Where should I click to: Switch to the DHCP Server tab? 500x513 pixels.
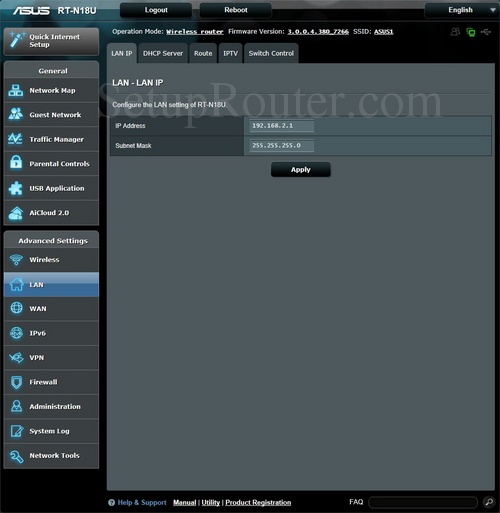[x=163, y=53]
